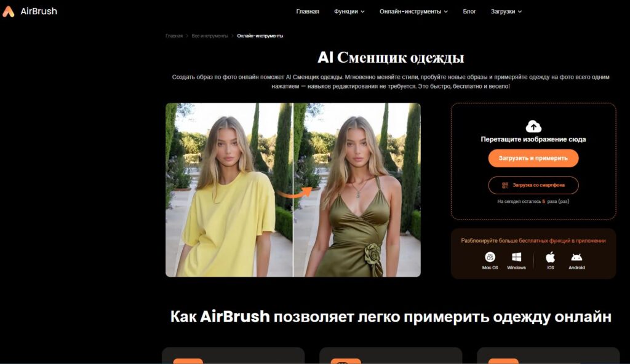
Task: Click the AirBrush brand name text
Action: [x=39, y=11]
